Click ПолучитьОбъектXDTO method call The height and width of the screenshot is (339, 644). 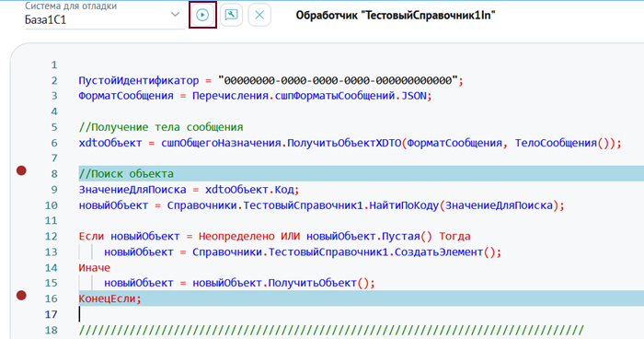[x=344, y=143]
